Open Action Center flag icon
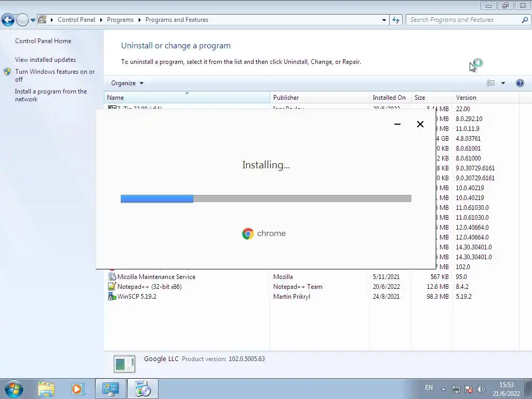The width and height of the screenshot is (532, 399). 469,389
